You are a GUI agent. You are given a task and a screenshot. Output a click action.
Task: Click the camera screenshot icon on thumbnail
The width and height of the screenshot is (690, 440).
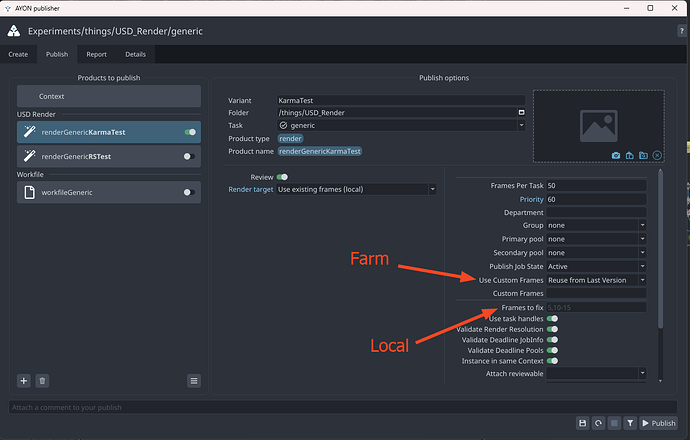click(x=616, y=155)
